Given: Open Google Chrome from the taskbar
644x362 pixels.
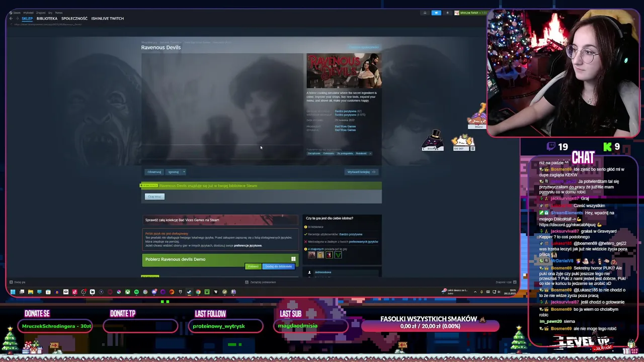Looking at the screenshot, I should point(198,292).
